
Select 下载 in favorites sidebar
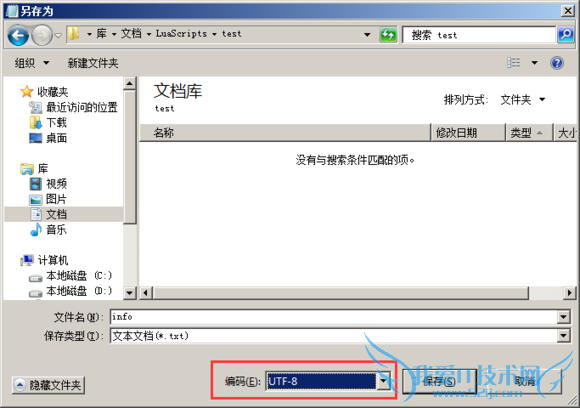click(x=56, y=122)
